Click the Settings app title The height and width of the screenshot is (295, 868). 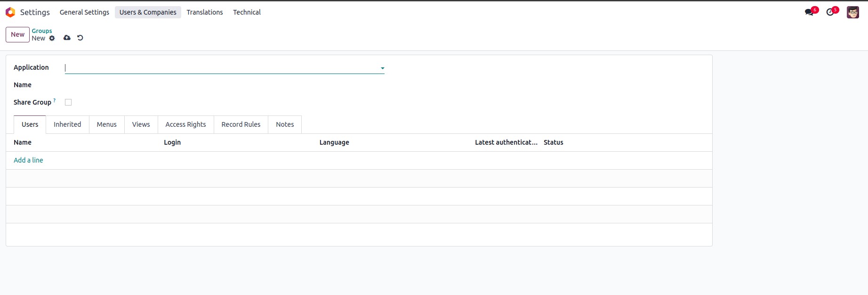tap(35, 12)
